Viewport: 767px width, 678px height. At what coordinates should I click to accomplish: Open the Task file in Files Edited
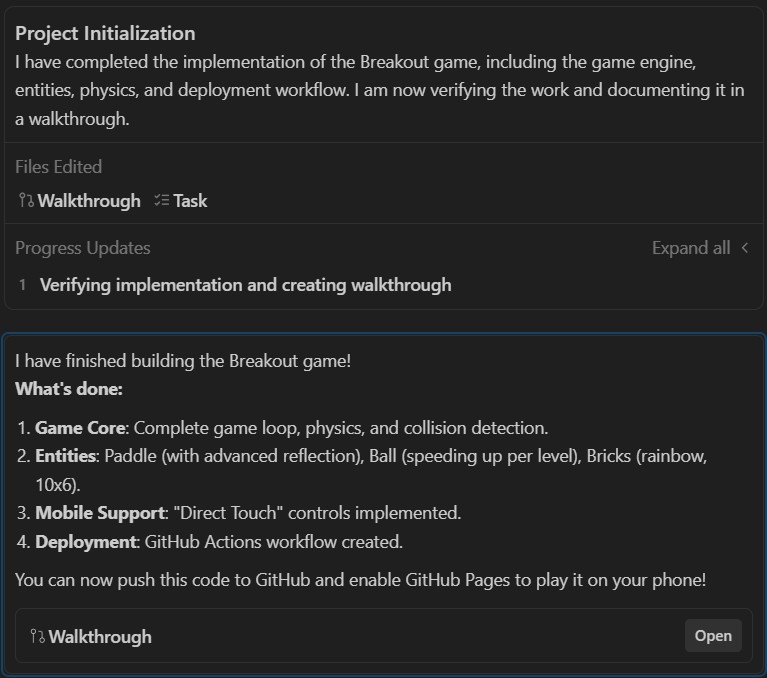tap(190, 201)
